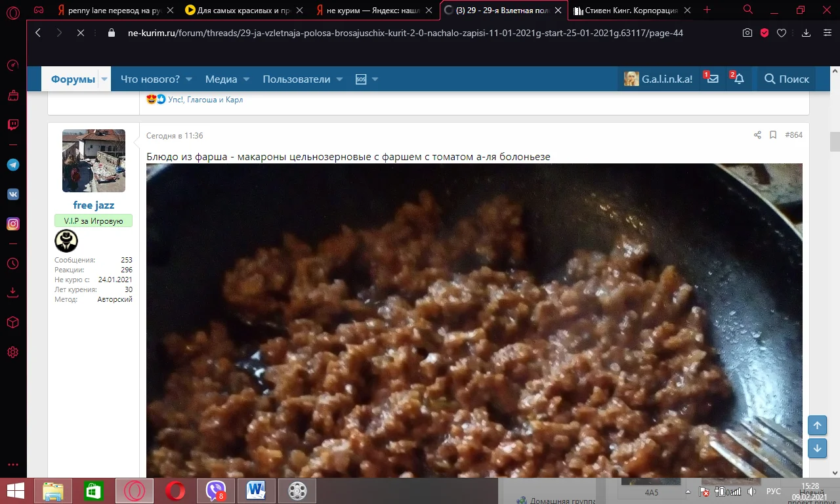Toggle bookmark heart in the address bar
Image resolution: width=840 pixels, height=504 pixels.
tap(781, 31)
